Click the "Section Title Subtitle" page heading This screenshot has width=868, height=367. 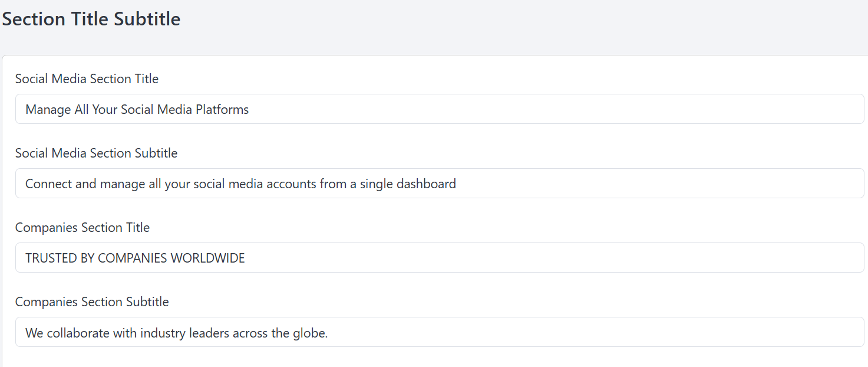(91, 19)
